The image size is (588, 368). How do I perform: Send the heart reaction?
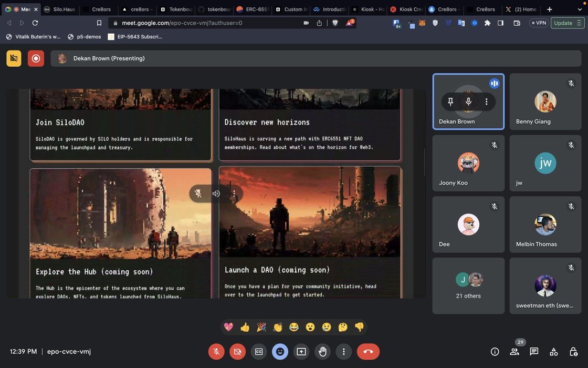click(228, 327)
